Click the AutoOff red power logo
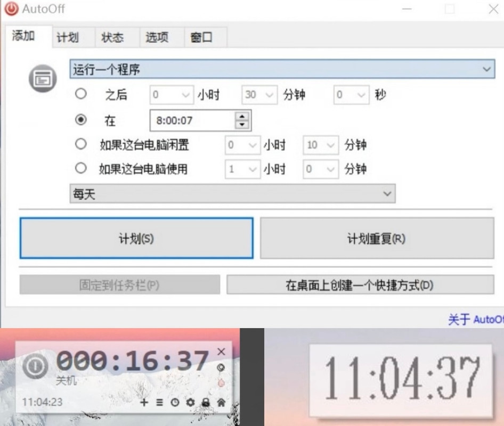Image resolution: width=504 pixels, height=426 pixels. click(11, 9)
